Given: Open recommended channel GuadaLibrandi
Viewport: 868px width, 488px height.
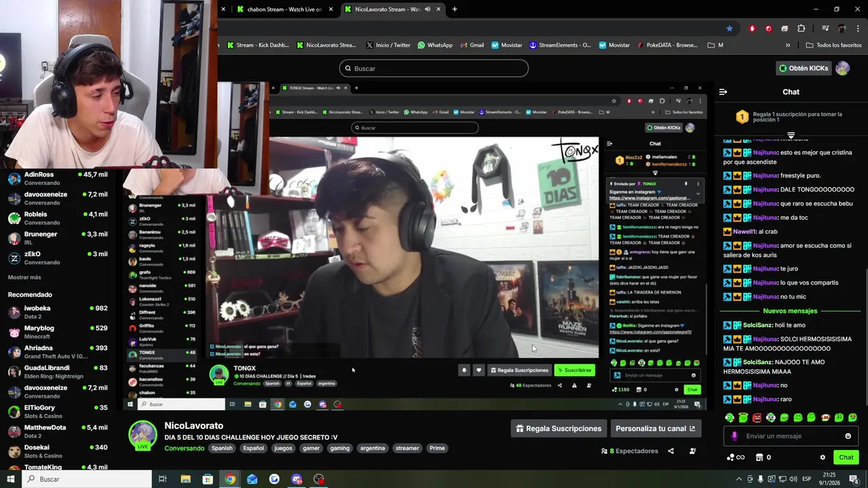Looking at the screenshot, I should point(58,372).
